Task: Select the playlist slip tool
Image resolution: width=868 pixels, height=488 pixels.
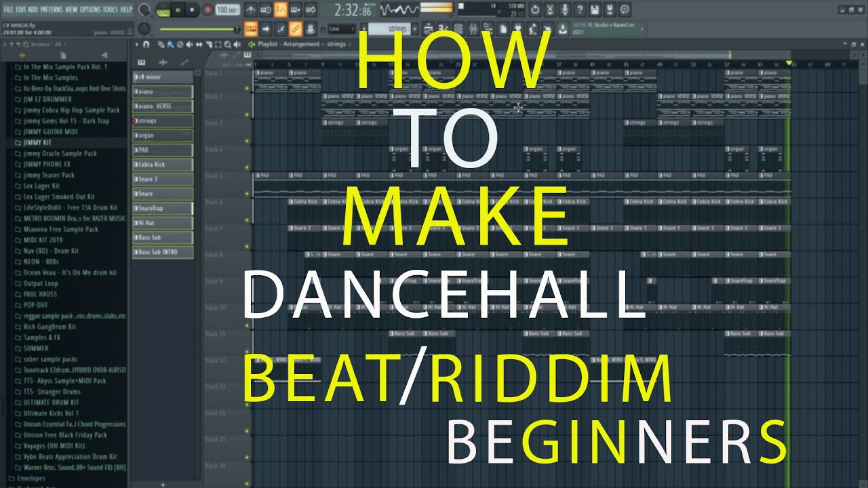Action: 199,44
